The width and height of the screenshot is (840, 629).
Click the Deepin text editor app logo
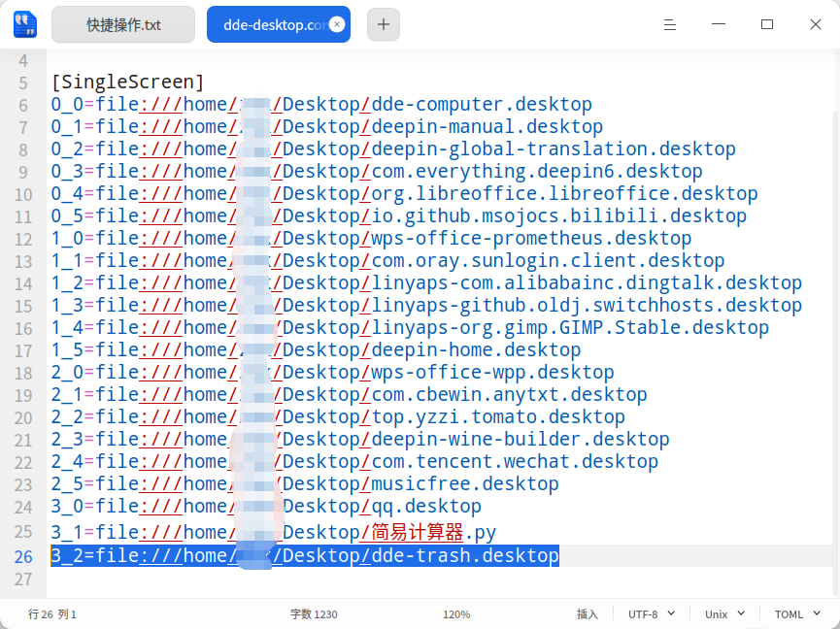click(x=25, y=24)
